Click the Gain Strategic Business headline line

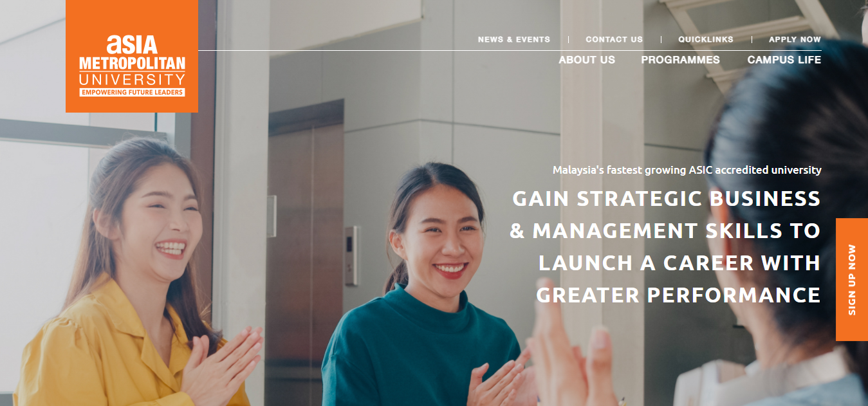[x=667, y=198]
